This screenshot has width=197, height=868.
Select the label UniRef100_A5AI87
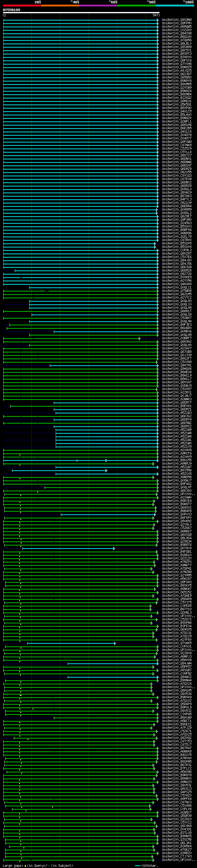[177, 579]
